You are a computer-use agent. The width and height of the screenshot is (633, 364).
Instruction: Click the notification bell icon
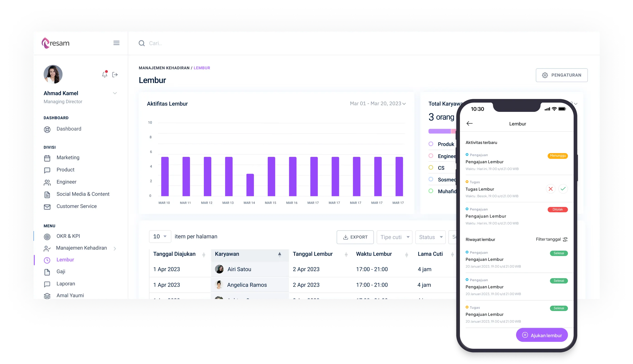pos(103,75)
